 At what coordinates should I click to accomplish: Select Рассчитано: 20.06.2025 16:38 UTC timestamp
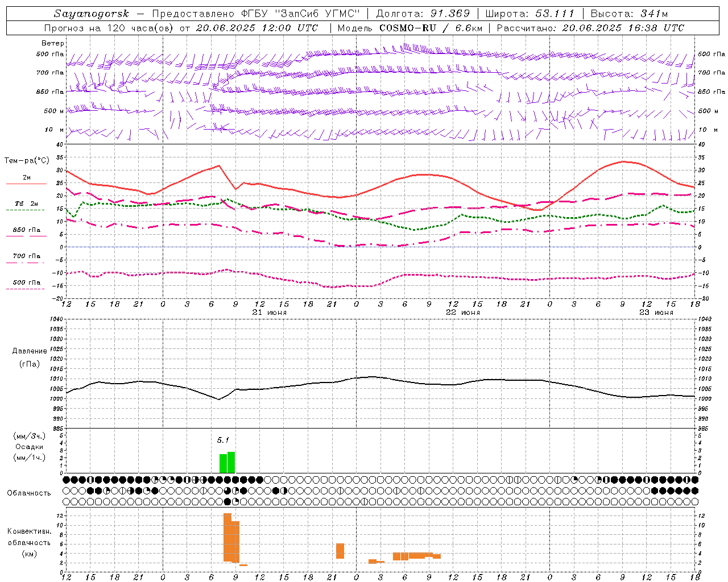point(590,28)
